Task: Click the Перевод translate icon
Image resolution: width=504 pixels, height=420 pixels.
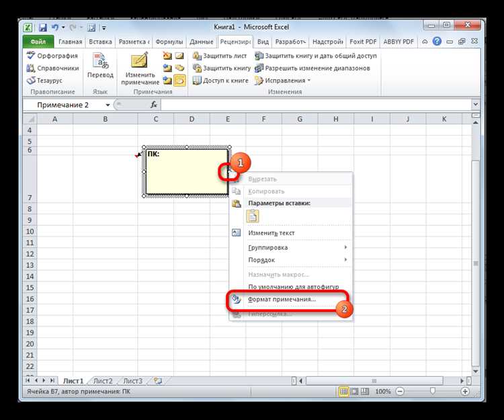Action: tap(100, 66)
